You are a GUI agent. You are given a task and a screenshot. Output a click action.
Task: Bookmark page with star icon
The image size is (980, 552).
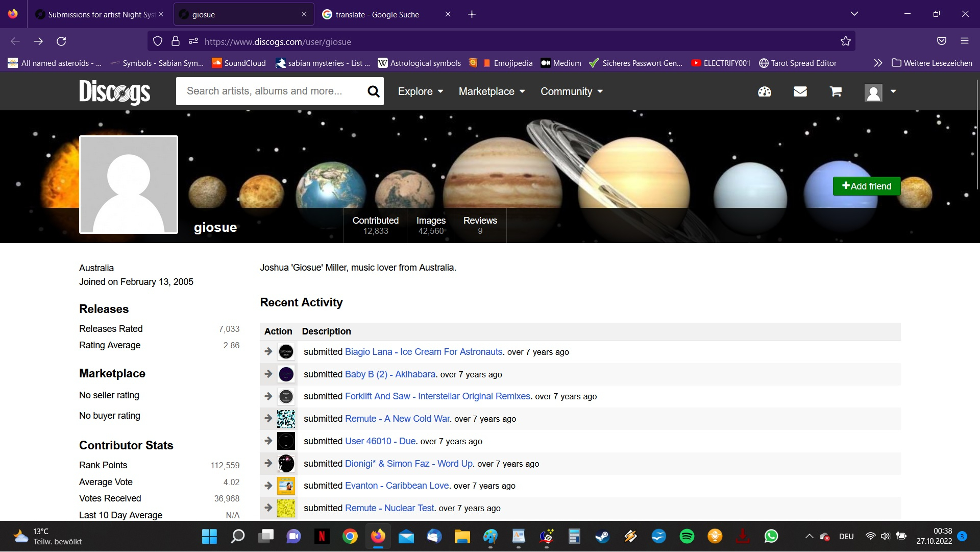coord(846,41)
